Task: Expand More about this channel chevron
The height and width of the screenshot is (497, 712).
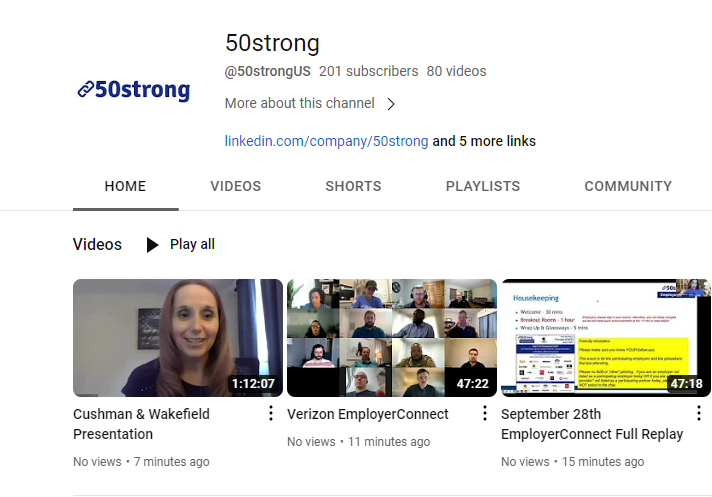Action: coord(391,104)
